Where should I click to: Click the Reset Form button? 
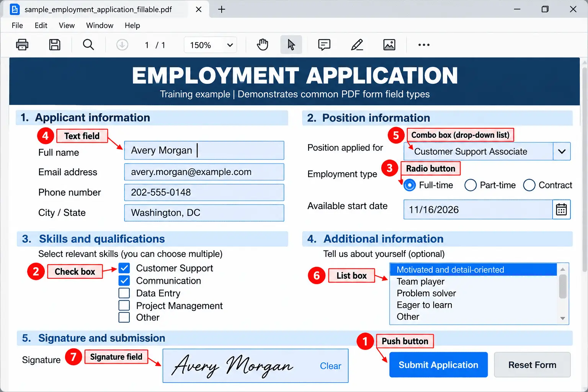pos(532,365)
